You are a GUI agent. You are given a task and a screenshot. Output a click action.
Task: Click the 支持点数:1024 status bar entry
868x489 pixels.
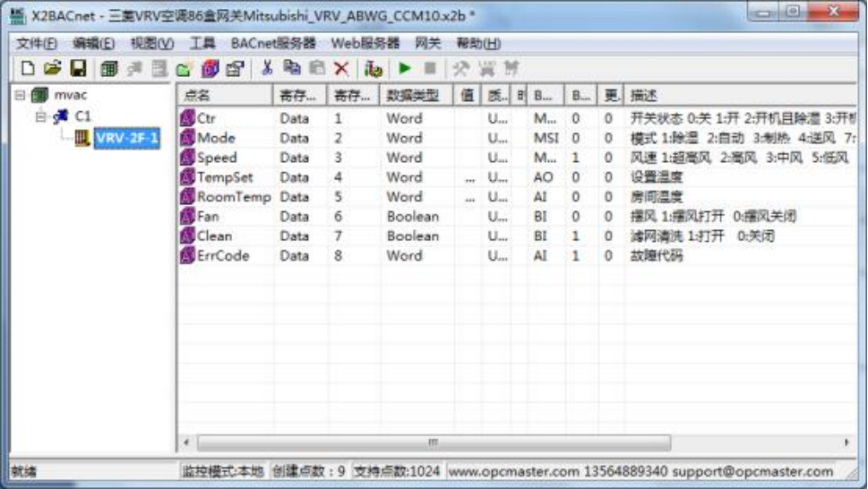pos(396,471)
